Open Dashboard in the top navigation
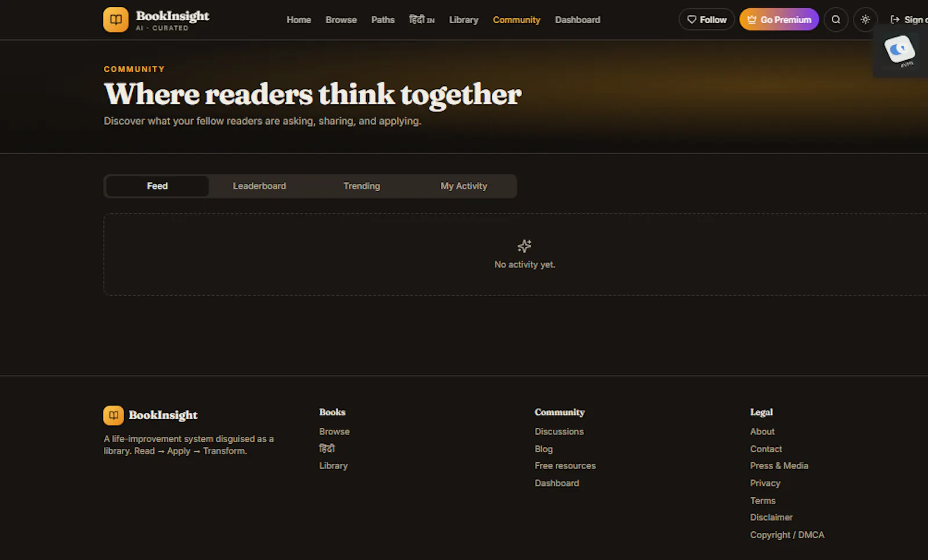 [578, 20]
